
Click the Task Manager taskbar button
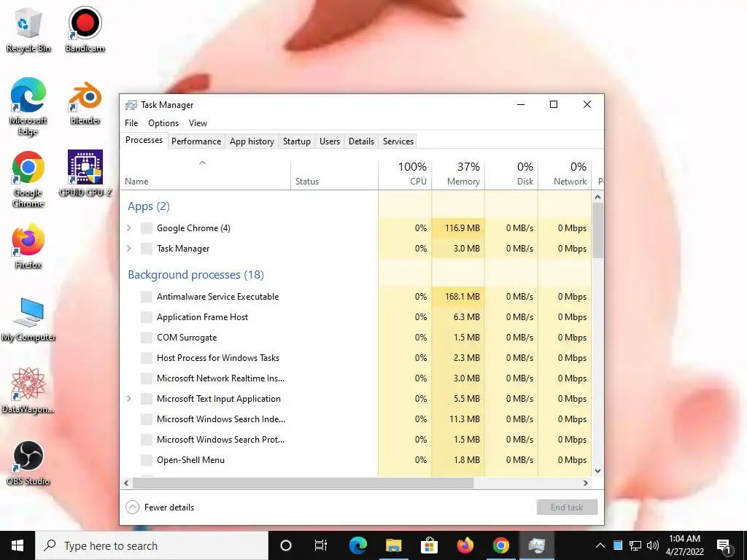(536, 545)
